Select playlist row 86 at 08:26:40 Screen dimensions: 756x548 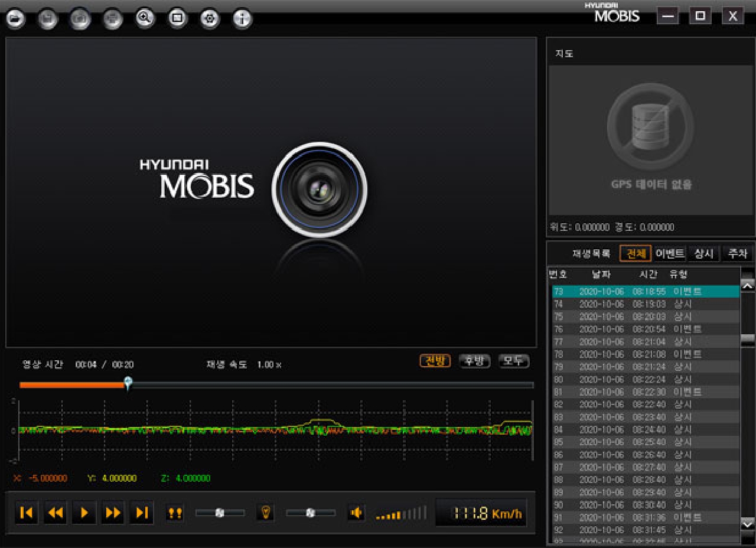[x=646, y=455]
